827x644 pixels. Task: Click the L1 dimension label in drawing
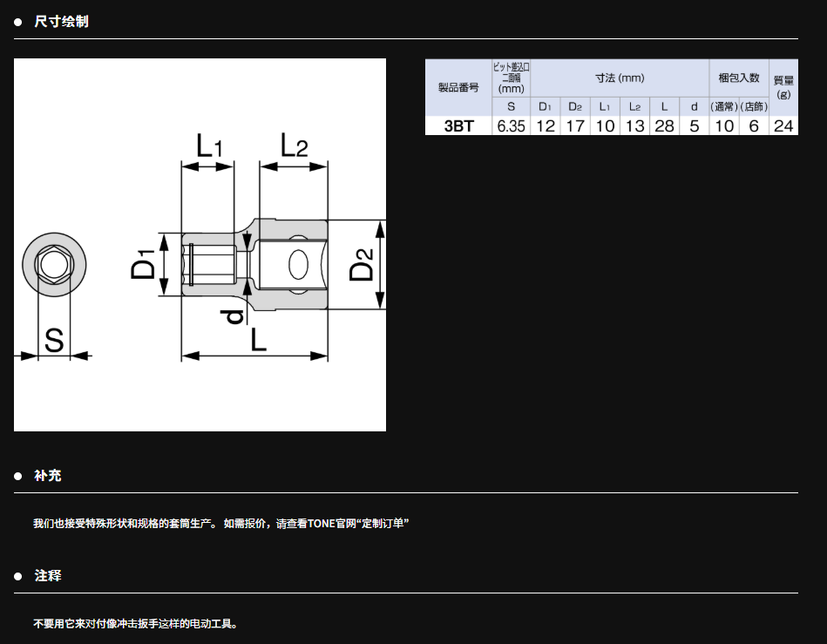click(x=207, y=145)
